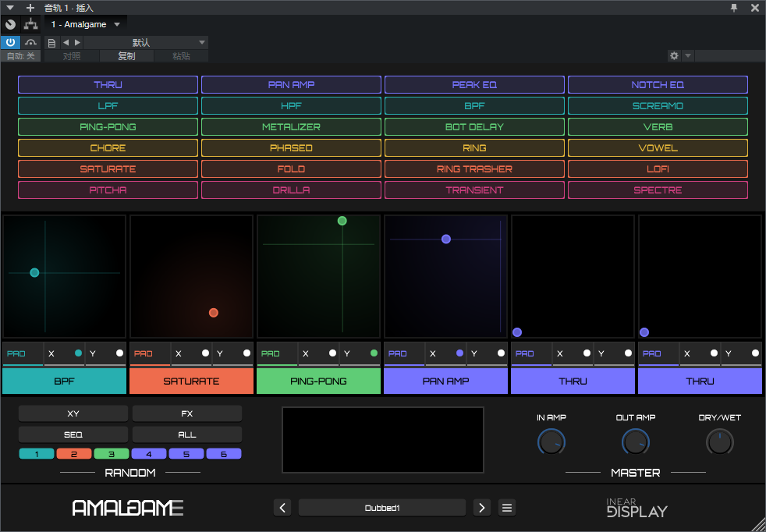
Task: Click the teal BPF pad handle
Action: (34, 272)
